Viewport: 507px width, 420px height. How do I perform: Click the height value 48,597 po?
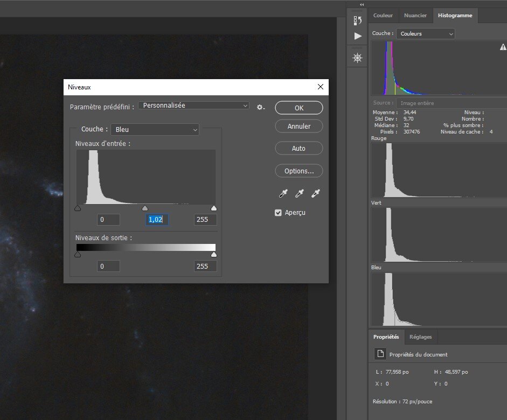[x=456, y=372]
